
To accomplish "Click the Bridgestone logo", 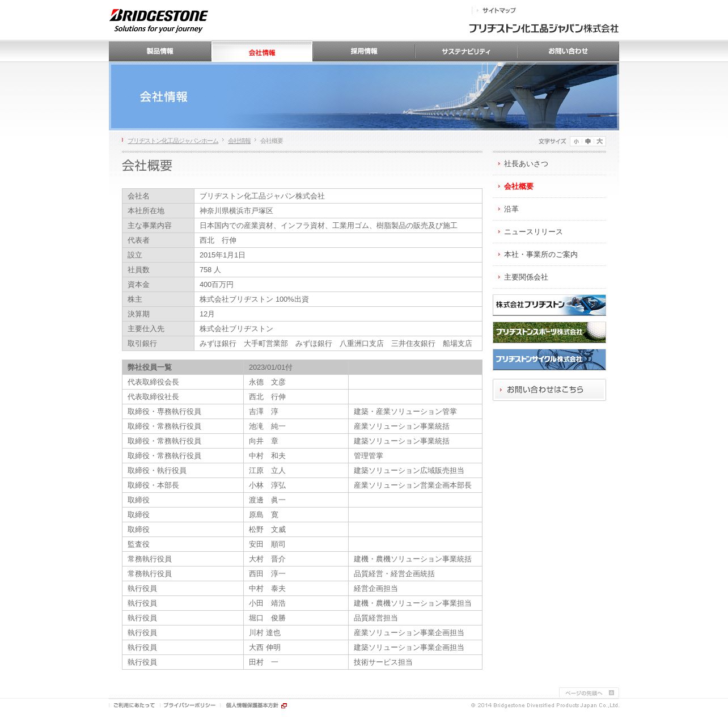I will pos(158,21).
